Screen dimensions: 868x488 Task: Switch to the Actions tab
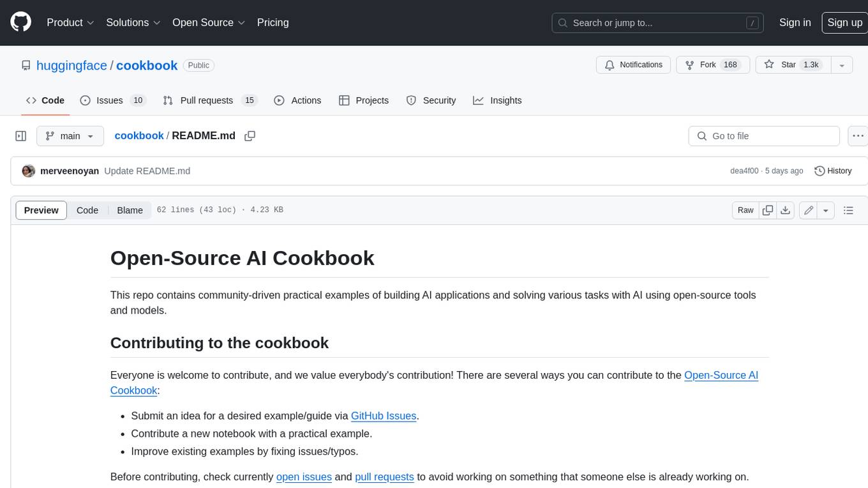pos(297,100)
